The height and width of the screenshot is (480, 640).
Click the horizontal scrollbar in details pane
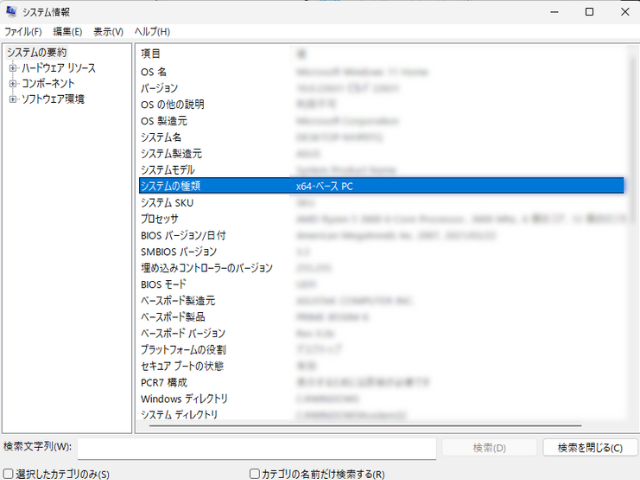365,425
